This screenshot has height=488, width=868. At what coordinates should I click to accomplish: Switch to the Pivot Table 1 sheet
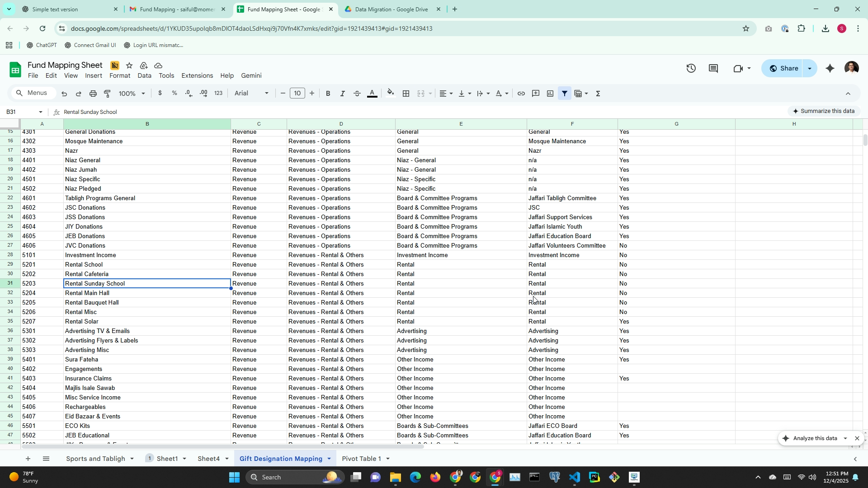point(361,459)
